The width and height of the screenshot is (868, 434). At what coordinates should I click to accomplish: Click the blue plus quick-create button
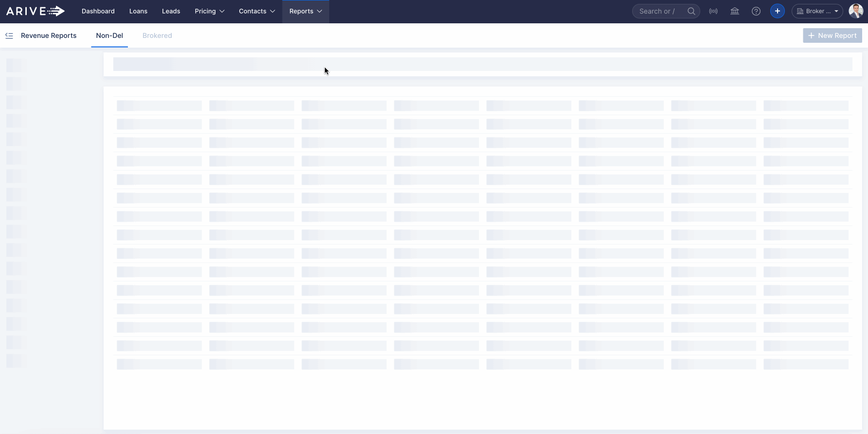(x=778, y=11)
